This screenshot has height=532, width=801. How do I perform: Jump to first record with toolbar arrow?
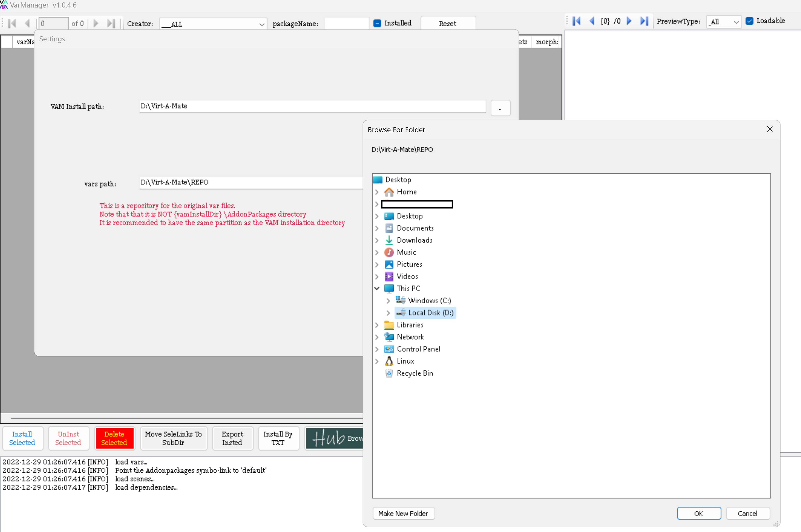coord(12,23)
